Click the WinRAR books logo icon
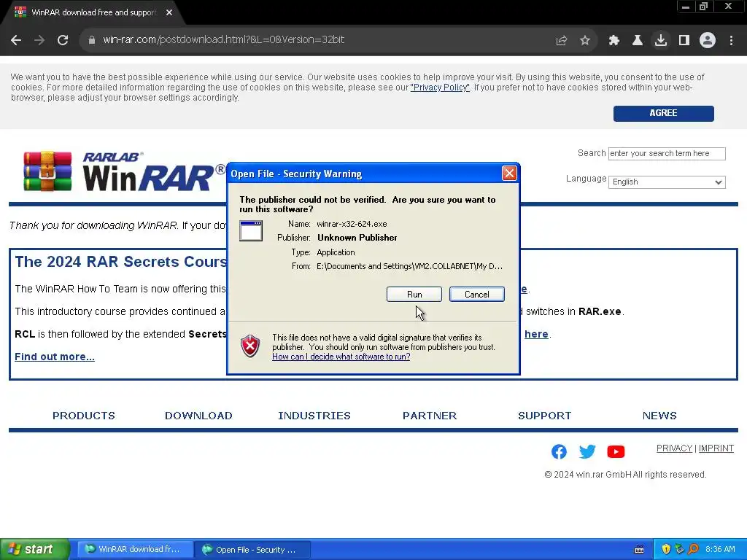 (47, 171)
